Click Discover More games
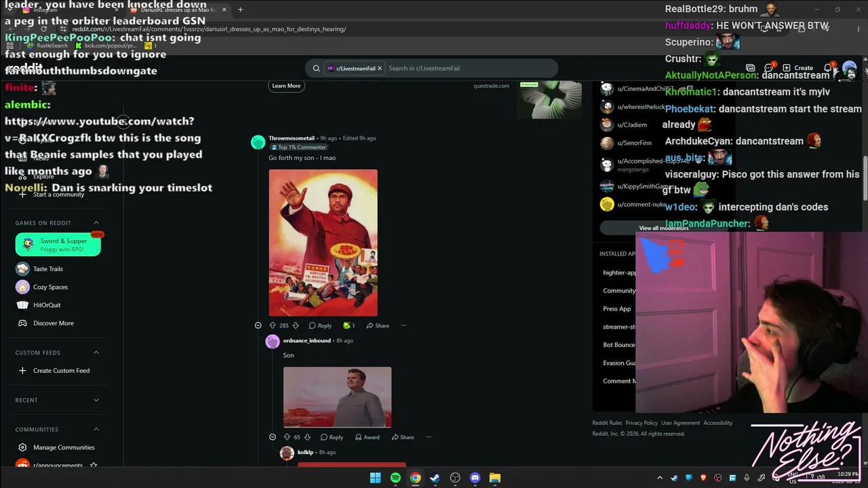This screenshot has width=868, height=488. pos(53,323)
